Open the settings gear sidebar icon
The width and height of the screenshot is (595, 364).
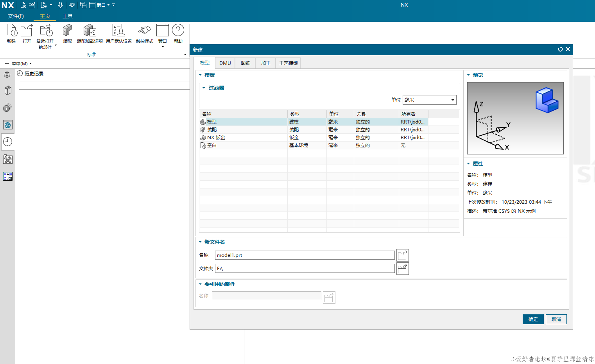[x=7, y=75]
